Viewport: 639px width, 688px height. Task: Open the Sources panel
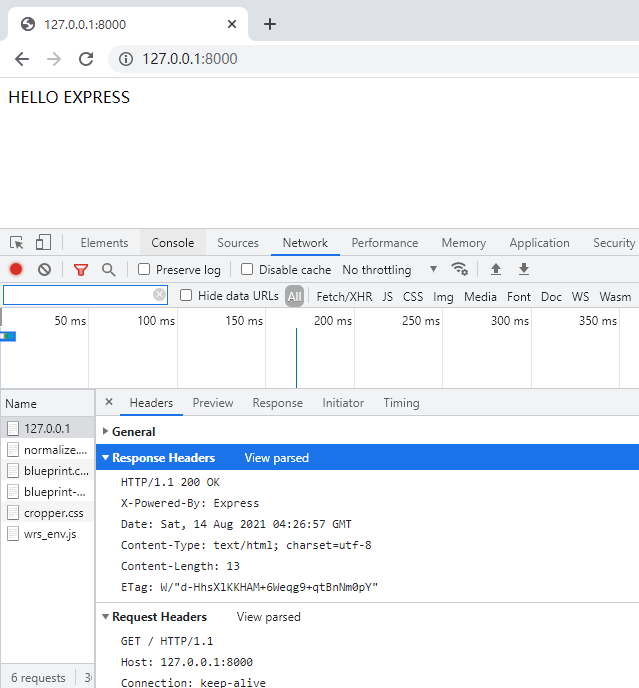[238, 243]
